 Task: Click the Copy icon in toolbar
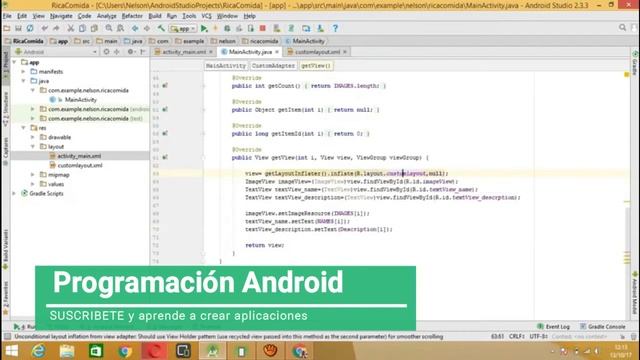tap(82, 28)
